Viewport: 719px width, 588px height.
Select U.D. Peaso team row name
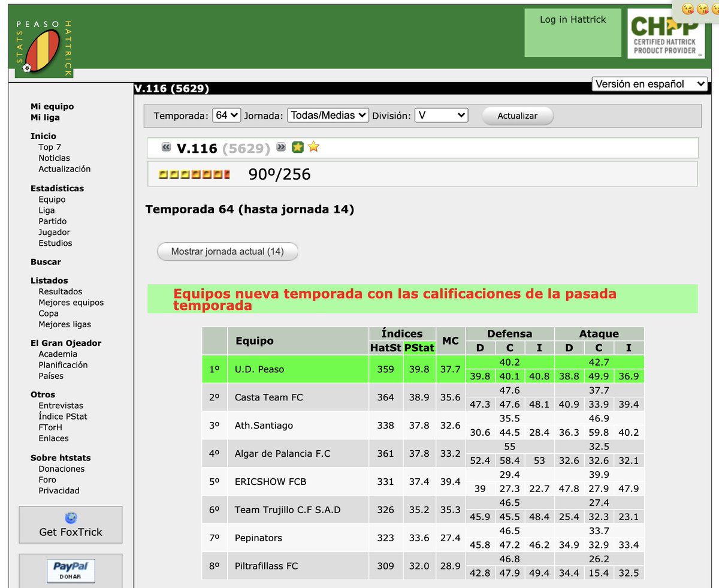259,369
